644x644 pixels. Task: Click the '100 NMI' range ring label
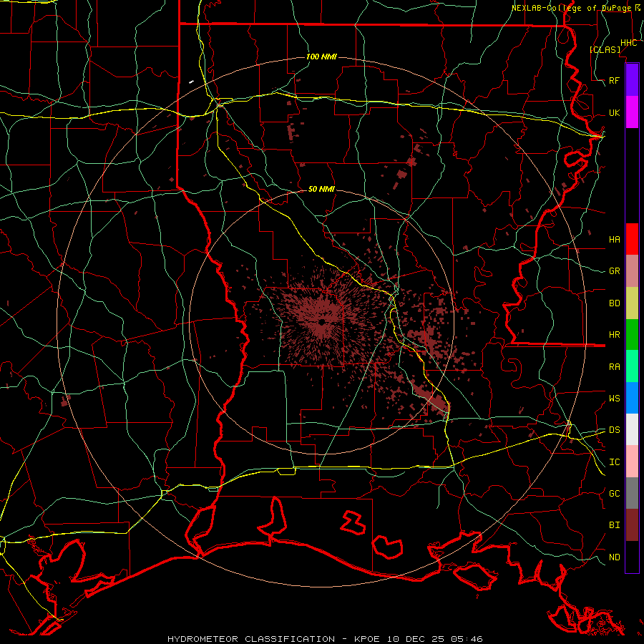click(x=321, y=57)
